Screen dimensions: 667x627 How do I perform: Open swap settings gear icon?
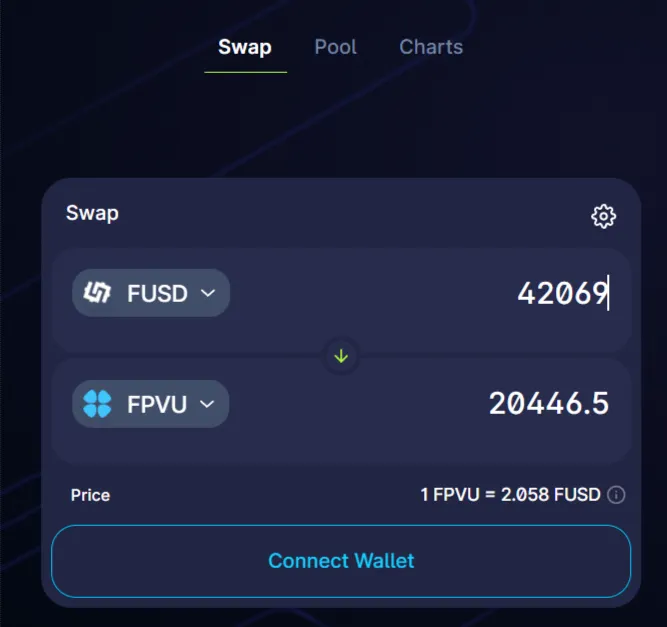click(603, 217)
